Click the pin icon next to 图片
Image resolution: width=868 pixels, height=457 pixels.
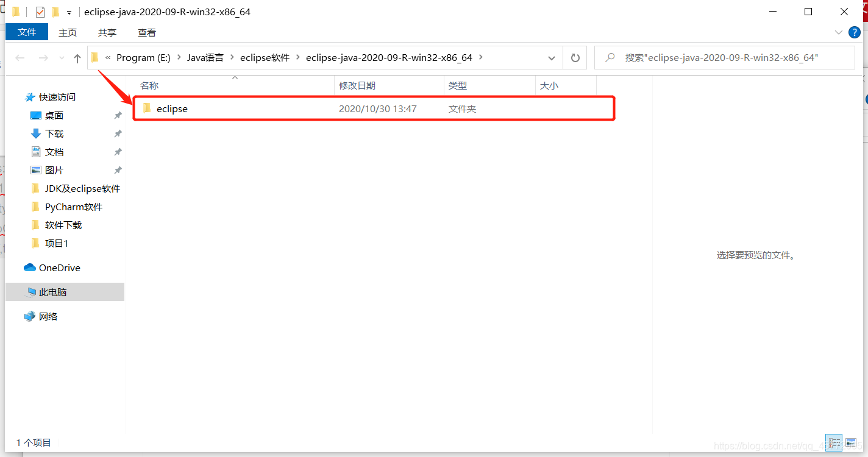pos(118,170)
